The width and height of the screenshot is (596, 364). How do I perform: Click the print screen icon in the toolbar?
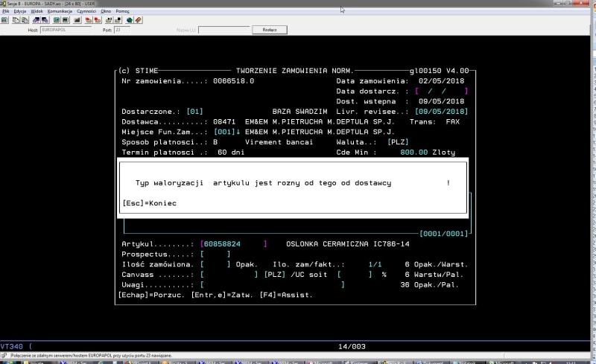point(4,20)
